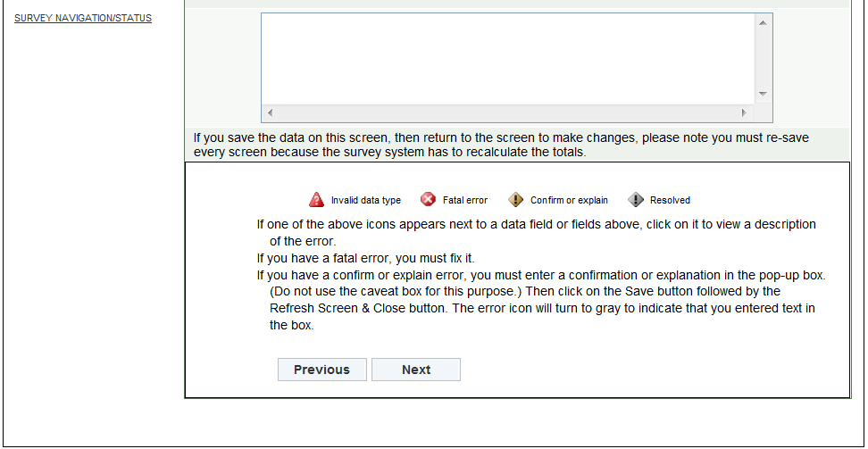Viewport: 868px width, 449px height.
Task: Click the text box's vertical scrollbar track
Action: click(x=763, y=58)
